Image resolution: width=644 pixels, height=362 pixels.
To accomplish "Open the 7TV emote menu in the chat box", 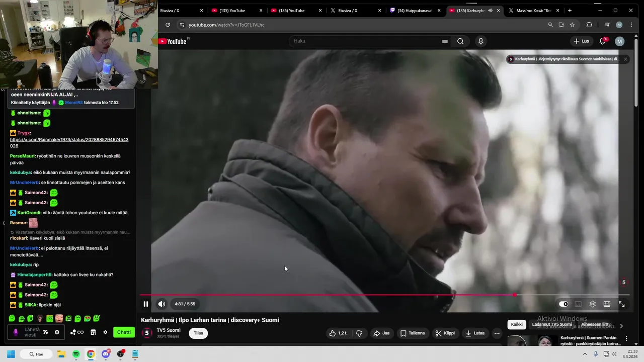I will 46,332.
